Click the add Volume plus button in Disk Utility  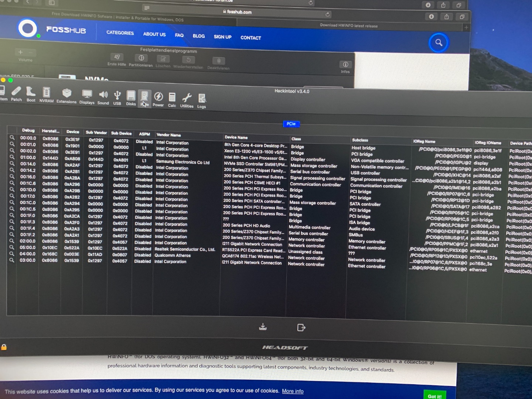21,52
